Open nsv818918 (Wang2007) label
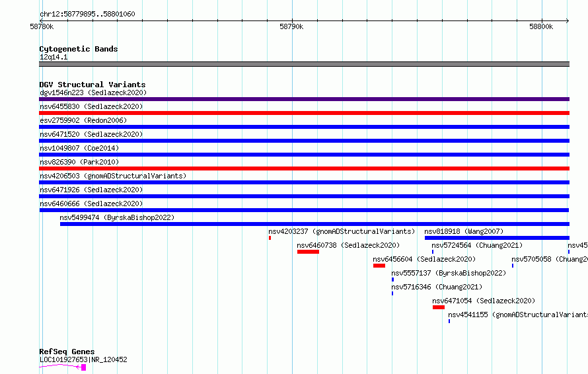588x374 pixels. tap(464, 231)
